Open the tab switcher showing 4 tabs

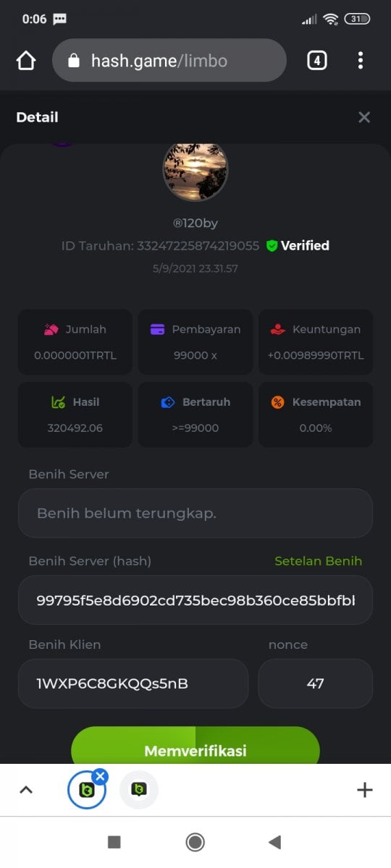pos(316,61)
